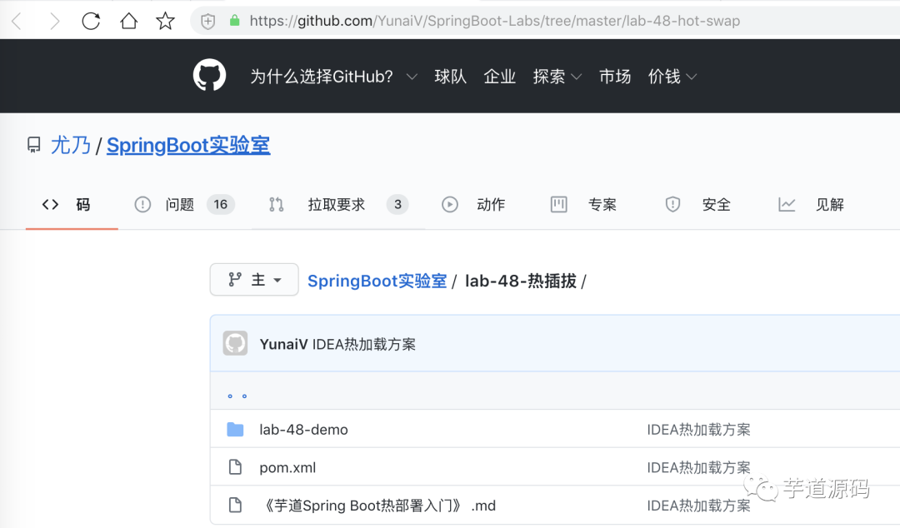Open the SpringBoot实验室 repository title link

pos(188,145)
